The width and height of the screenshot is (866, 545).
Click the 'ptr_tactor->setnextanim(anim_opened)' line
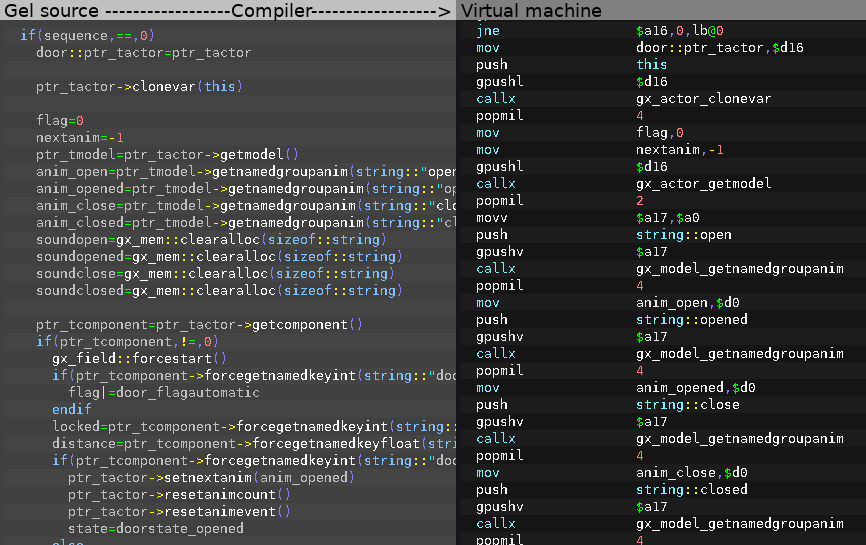pyautogui.click(x=211, y=478)
